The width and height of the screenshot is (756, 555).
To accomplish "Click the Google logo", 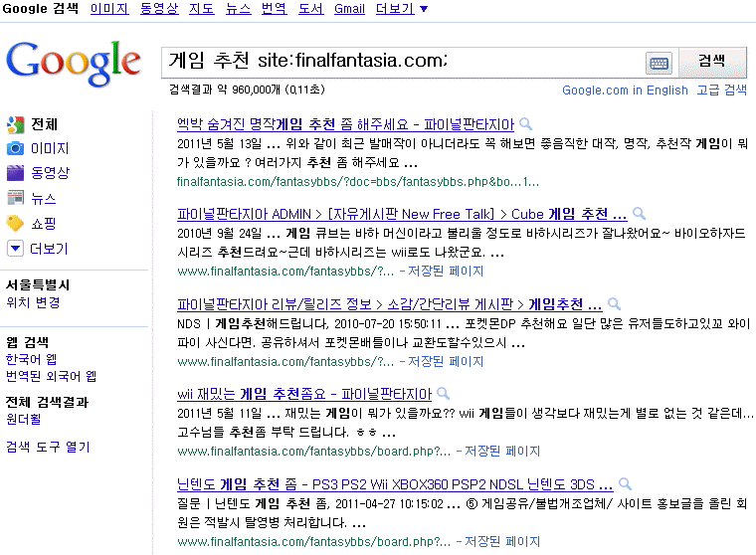I will pyautogui.click(x=74, y=63).
